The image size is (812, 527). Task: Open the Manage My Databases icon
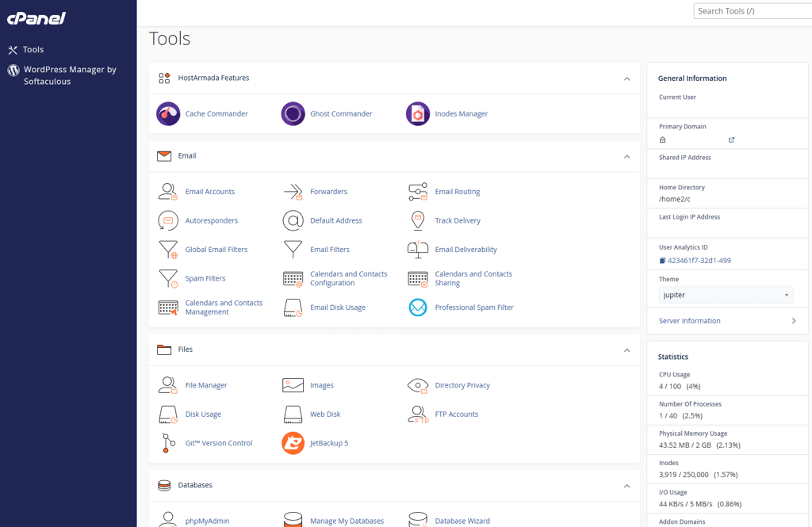293,519
